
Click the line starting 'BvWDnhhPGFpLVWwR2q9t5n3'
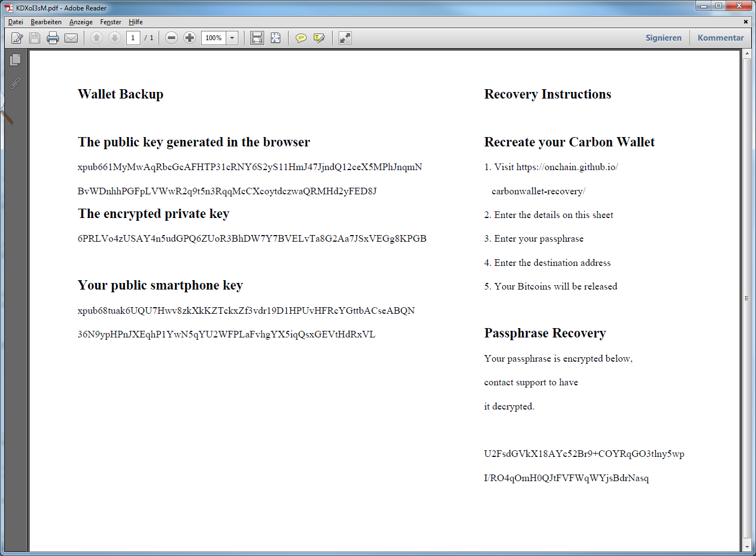coord(227,191)
